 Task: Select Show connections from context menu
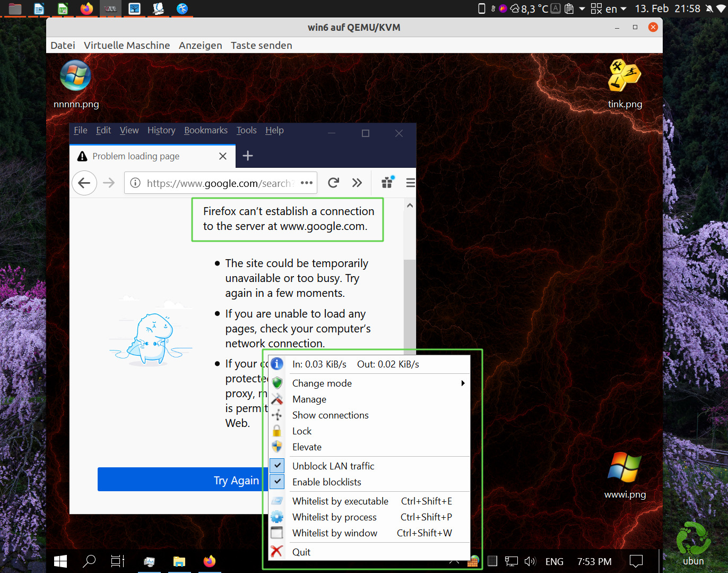pyautogui.click(x=330, y=415)
